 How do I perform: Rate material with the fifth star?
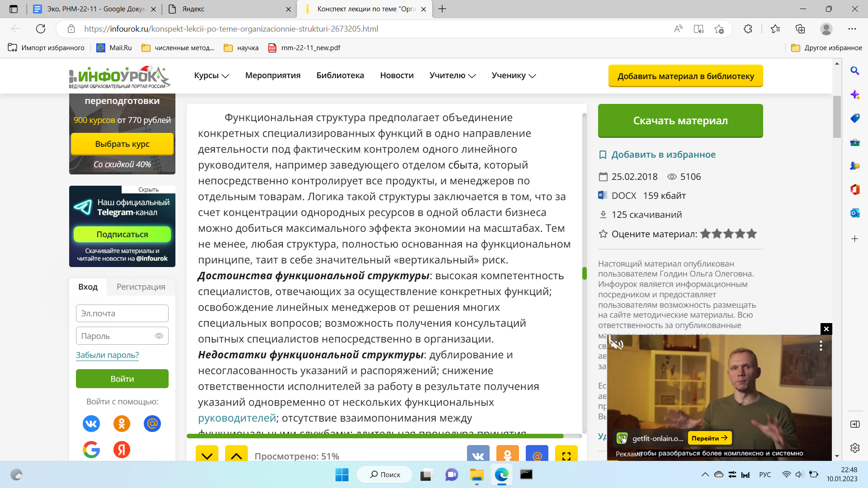coord(752,234)
